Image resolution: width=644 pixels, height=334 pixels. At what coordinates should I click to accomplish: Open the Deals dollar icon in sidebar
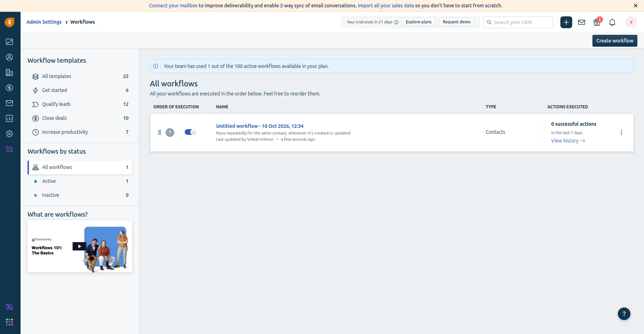[9, 88]
